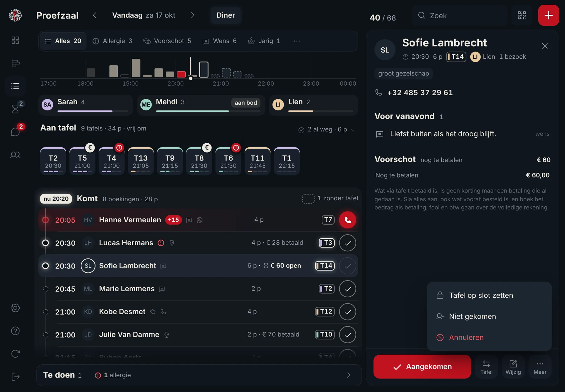Open settings gear in sidebar
565x392 pixels.
(x=15, y=308)
